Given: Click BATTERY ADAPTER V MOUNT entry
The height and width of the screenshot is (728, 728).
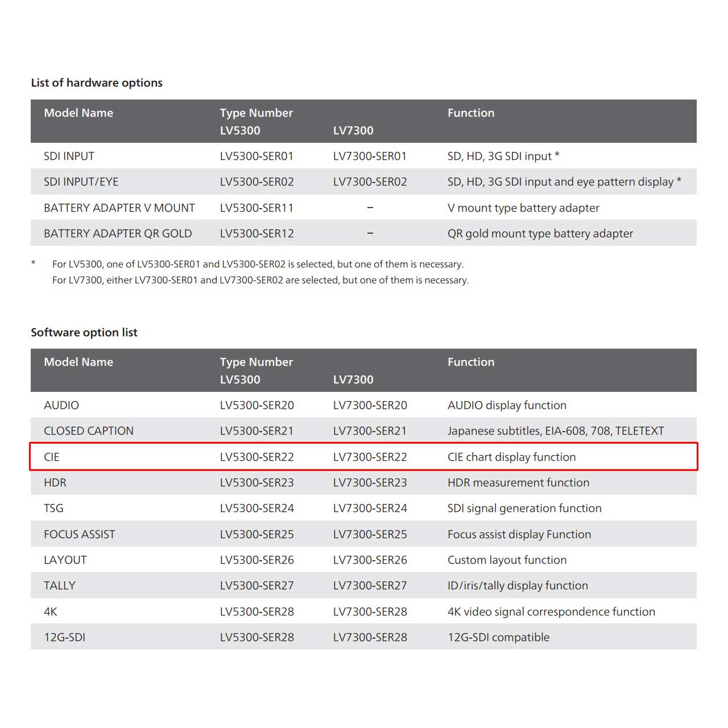Looking at the screenshot, I should pyautogui.click(x=119, y=208).
